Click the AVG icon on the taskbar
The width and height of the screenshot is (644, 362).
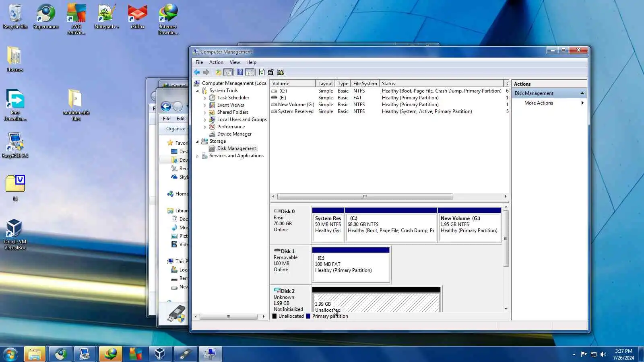pos(135,354)
